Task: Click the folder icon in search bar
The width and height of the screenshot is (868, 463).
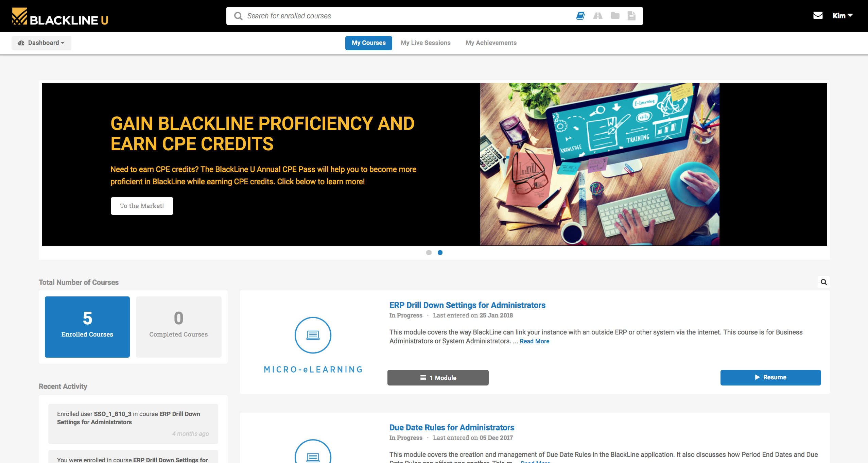Action: click(x=615, y=16)
